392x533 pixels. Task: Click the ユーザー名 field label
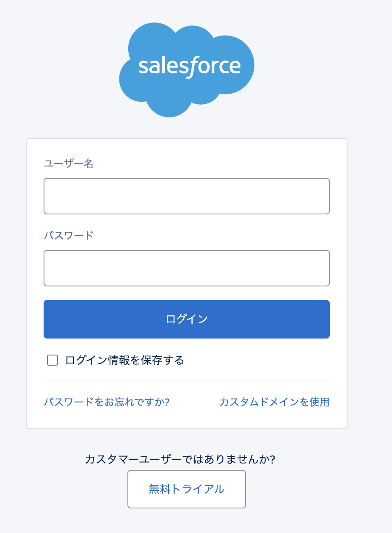69,164
